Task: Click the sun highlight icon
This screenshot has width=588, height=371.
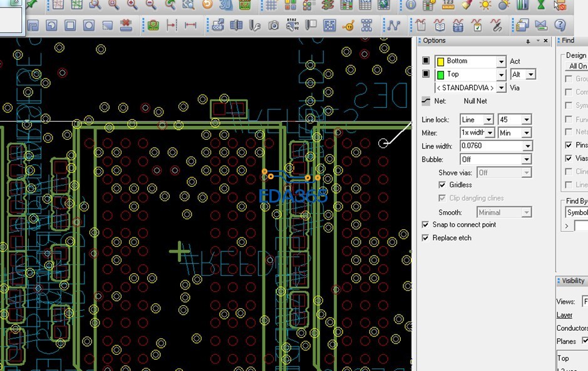Action: point(485,5)
